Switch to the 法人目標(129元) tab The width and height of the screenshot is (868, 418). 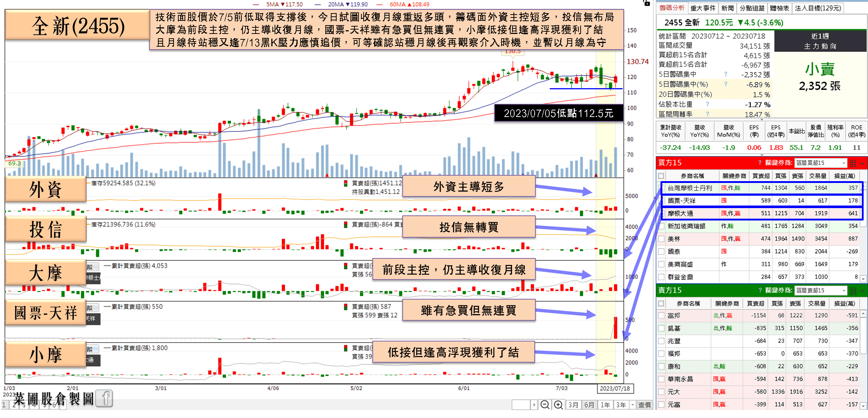tap(818, 8)
